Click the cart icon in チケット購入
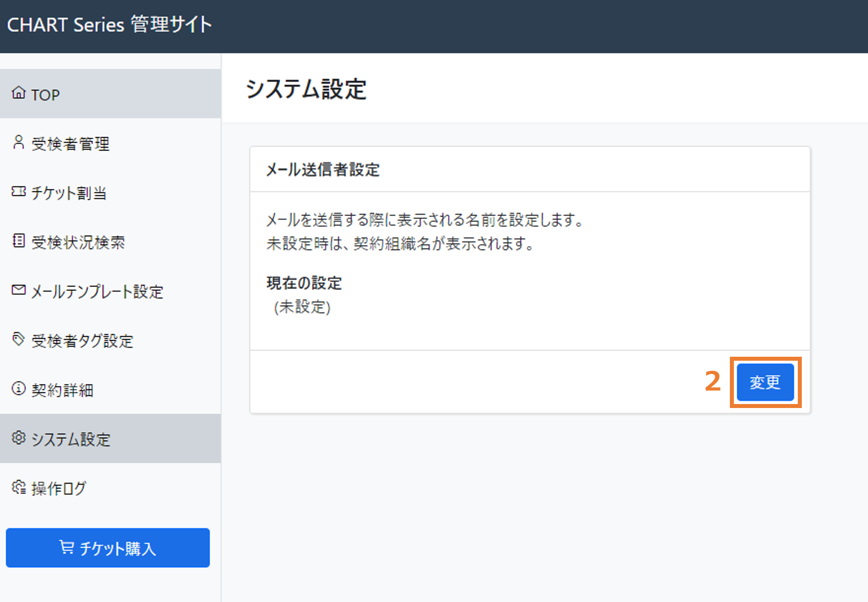 click(67, 547)
